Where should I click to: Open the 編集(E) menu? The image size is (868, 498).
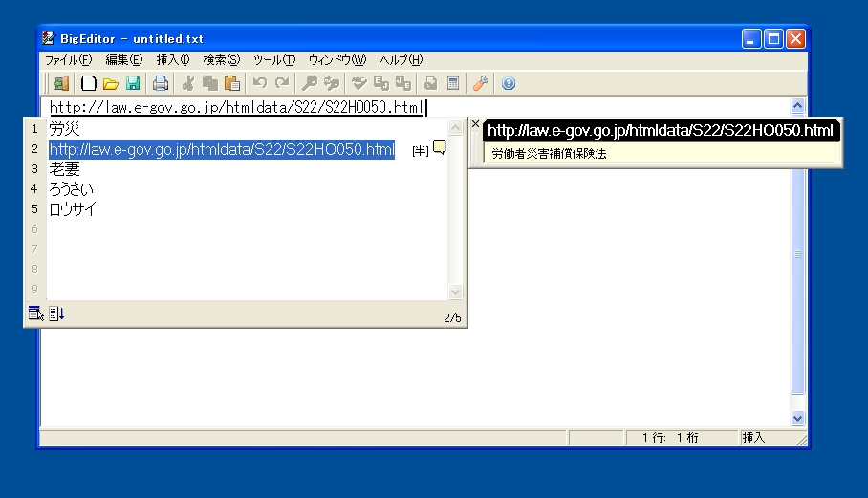(124, 60)
